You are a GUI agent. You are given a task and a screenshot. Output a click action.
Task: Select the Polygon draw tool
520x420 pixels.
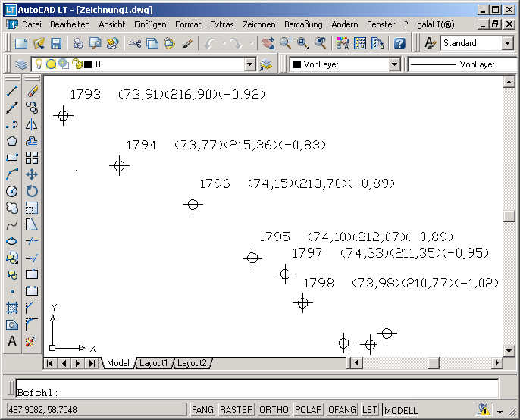pyautogui.click(x=12, y=141)
